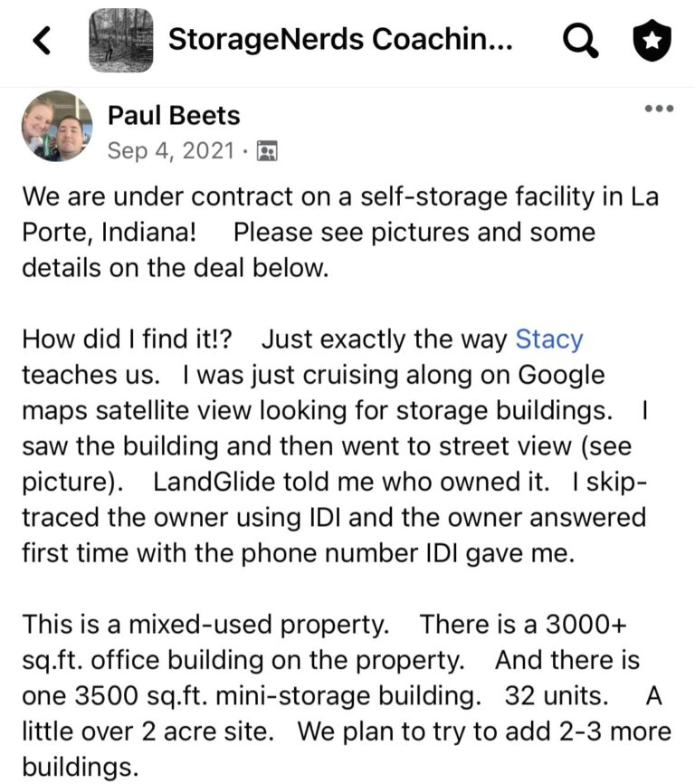Go back using the back arrow
The height and width of the screenshot is (784, 695).
pos(43,39)
